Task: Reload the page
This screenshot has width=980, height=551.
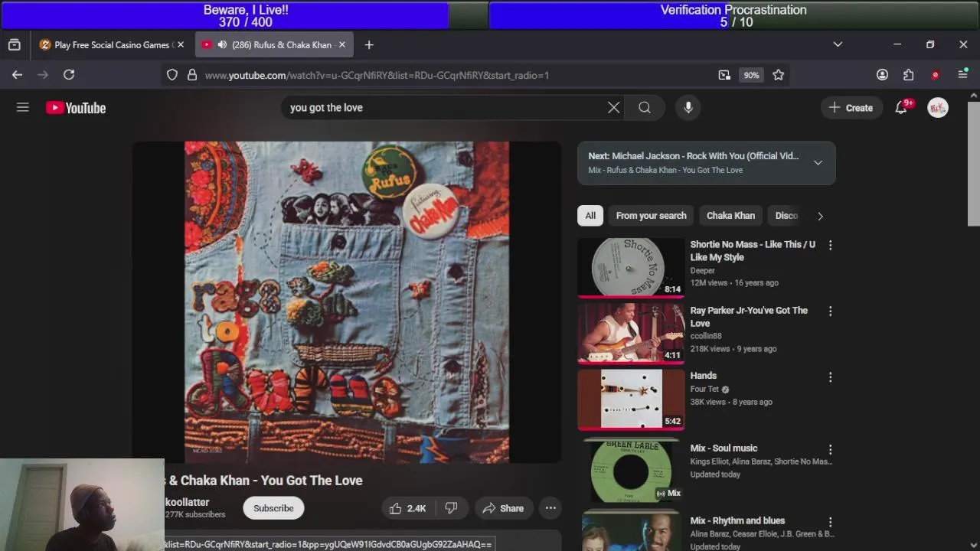Action: [69, 75]
